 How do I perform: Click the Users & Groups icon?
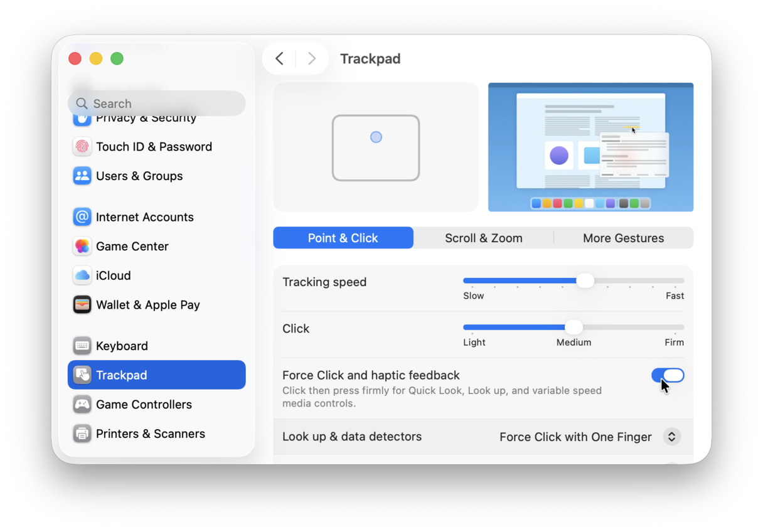(x=82, y=176)
